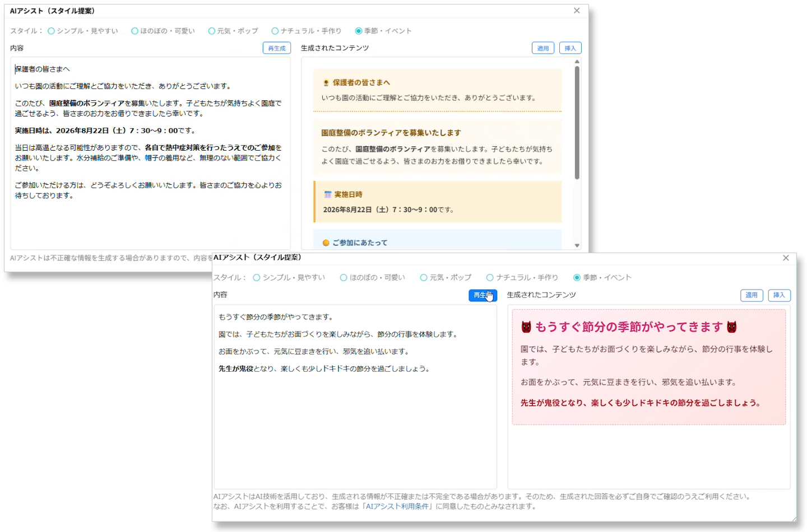807x532 pixels.
Task: Click large red heading もうすぐ節分の季節がやってきます
Action: (629, 327)
